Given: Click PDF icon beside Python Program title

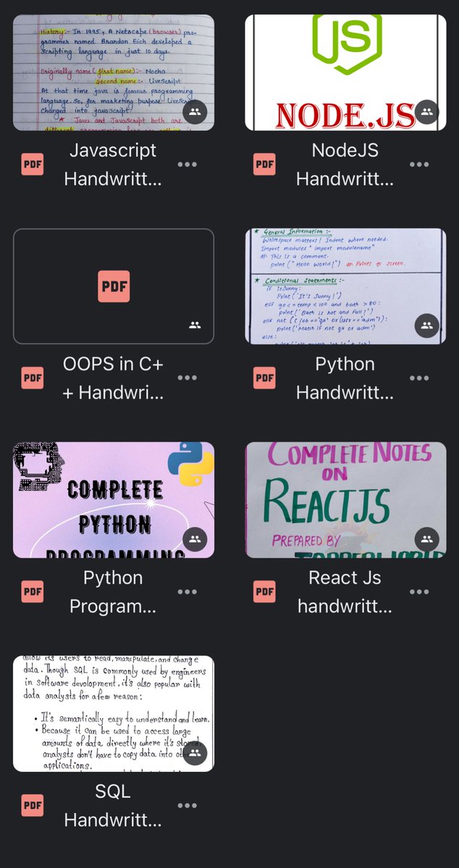Looking at the screenshot, I should coord(33,592).
